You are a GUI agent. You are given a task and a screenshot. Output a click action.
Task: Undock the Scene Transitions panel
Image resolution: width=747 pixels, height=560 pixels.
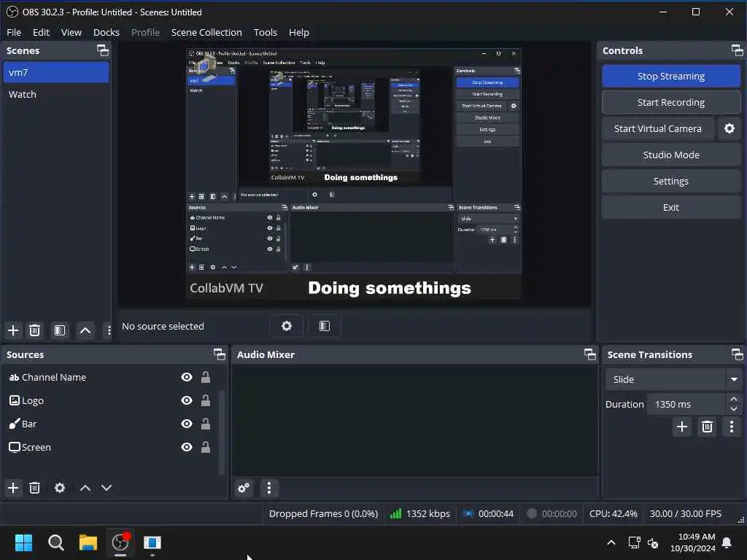[x=737, y=354]
